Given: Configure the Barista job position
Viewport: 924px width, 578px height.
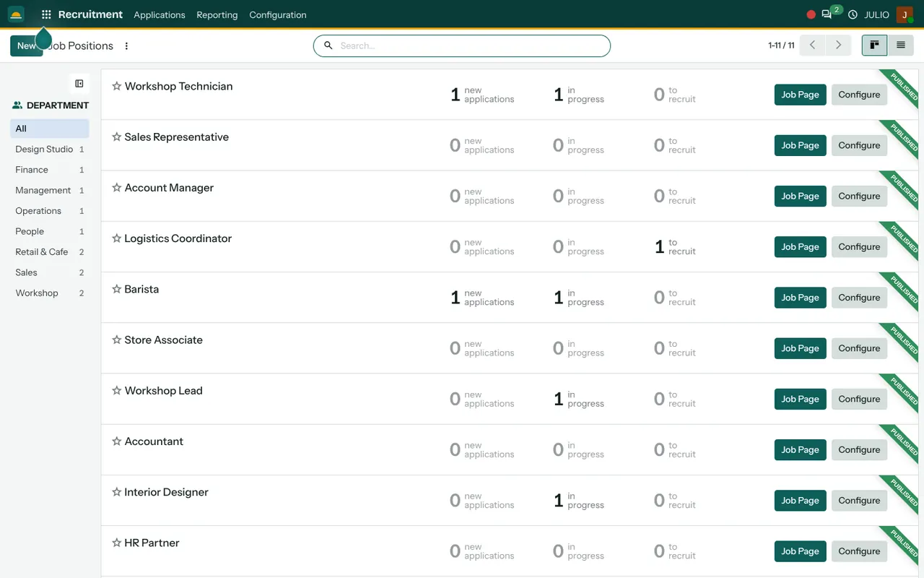Looking at the screenshot, I should [859, 298].
